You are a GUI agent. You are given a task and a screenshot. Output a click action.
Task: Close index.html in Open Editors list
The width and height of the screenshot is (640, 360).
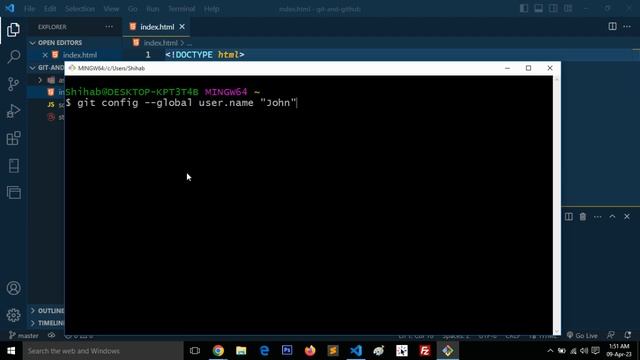pyautogui.click(x=45, y=55)
